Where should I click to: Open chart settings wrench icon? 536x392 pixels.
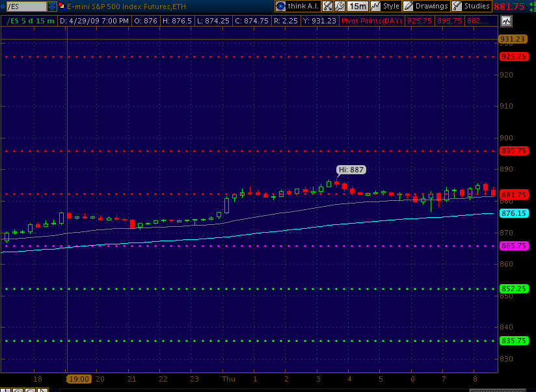point(339,6)
